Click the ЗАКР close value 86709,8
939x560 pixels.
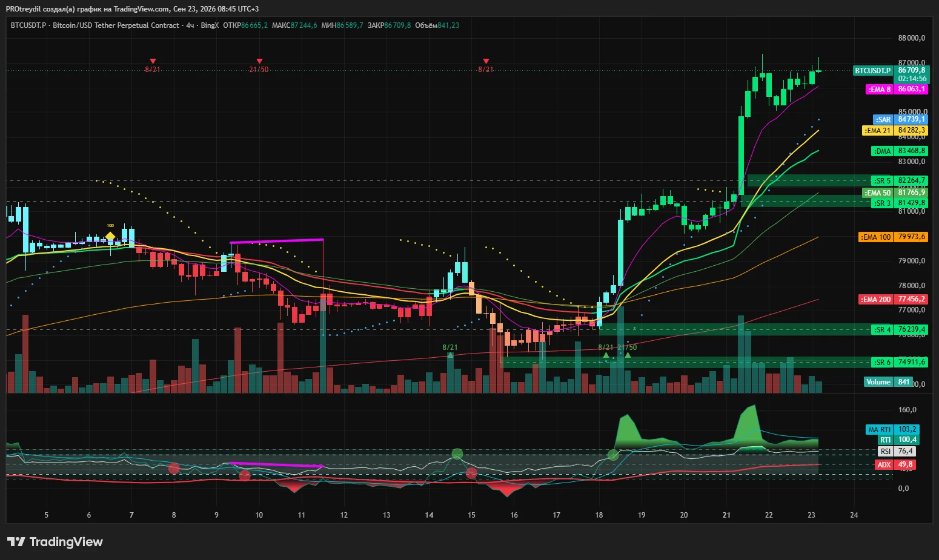tap(397, 25)
